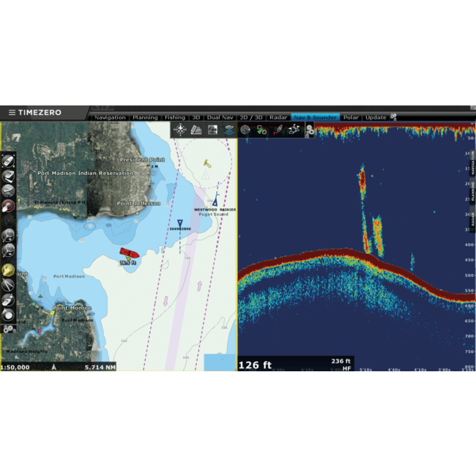Select the 2D / 3D tab
Viewport: 476px width, 476px height.
click(x=251, y=117)
